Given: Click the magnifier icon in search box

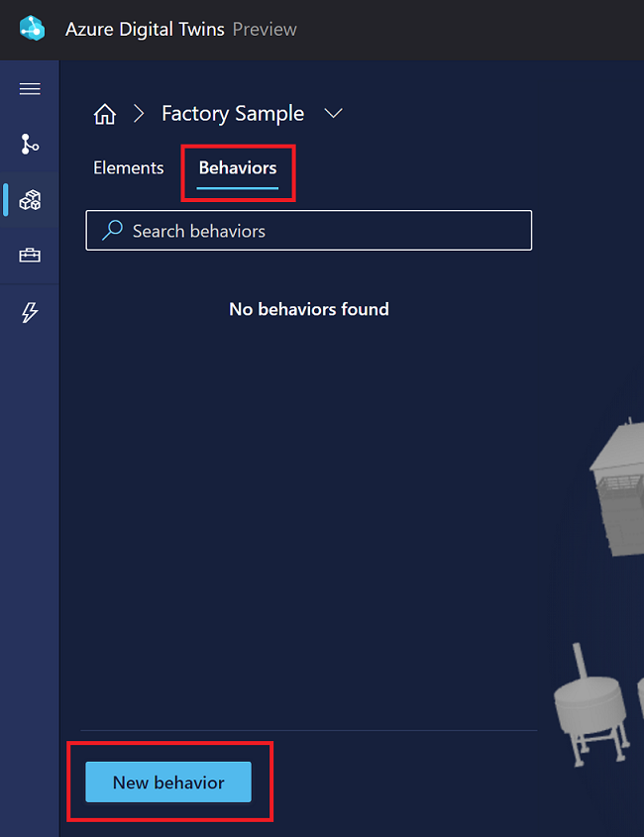Looking at the screenshot, I should click(x=113, y=230).
